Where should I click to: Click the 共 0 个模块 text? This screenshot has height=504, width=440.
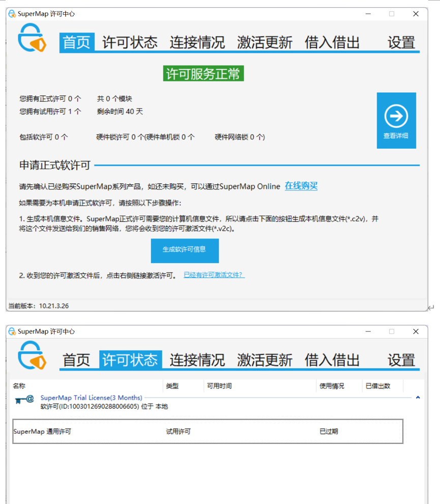[114, 99]
